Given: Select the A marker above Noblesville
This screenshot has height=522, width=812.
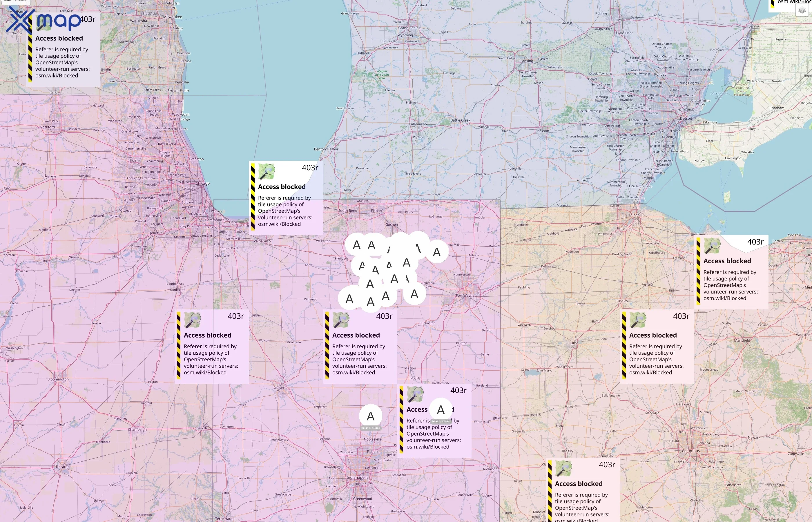Looking at the screenshot, I should (371, 416).
